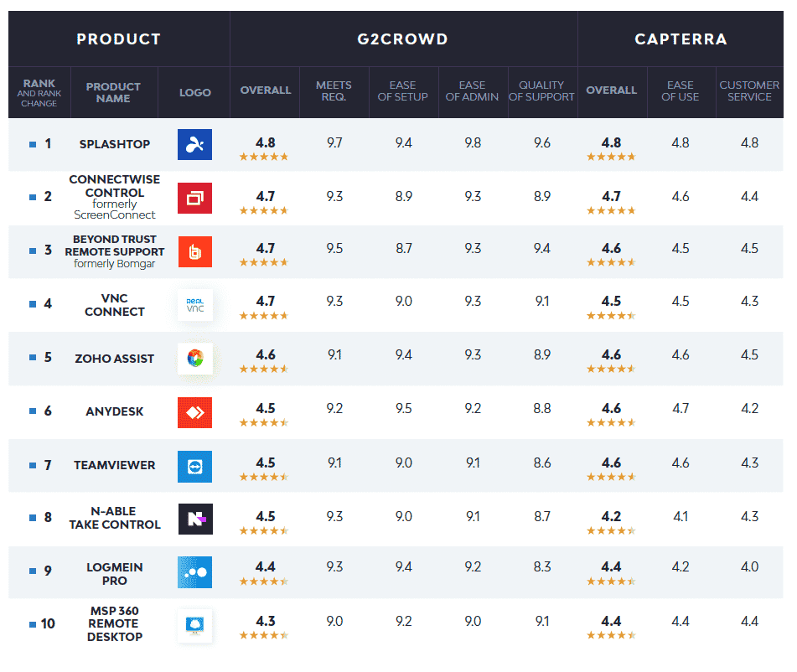Select the CAPTERRA group header
This screenshot has height=672, width=797.
pos(681,39)
